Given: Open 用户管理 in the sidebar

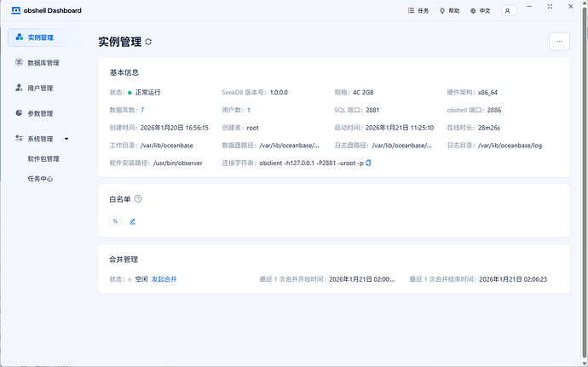Looking at the screenshot, I should point(40,88).
